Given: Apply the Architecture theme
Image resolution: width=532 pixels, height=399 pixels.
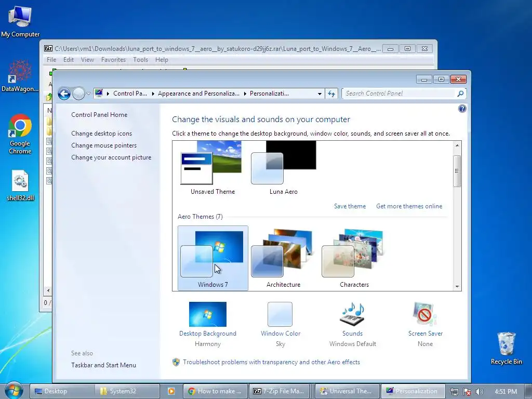Looking at the screenshot, I should (283, 258).
